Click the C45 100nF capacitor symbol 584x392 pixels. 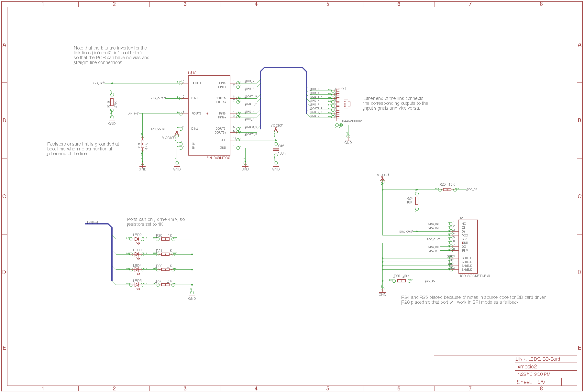click(x=276, y=149)
